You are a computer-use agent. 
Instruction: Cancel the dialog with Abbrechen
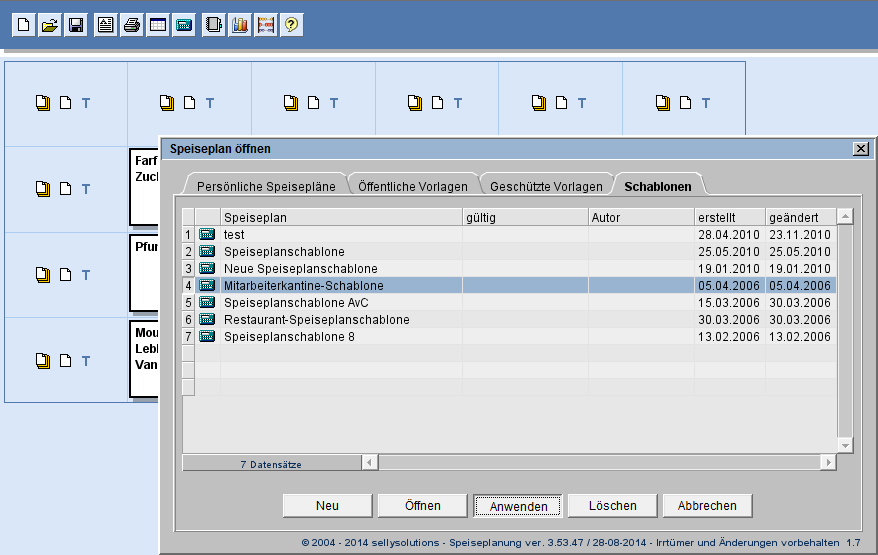(707, 506)
